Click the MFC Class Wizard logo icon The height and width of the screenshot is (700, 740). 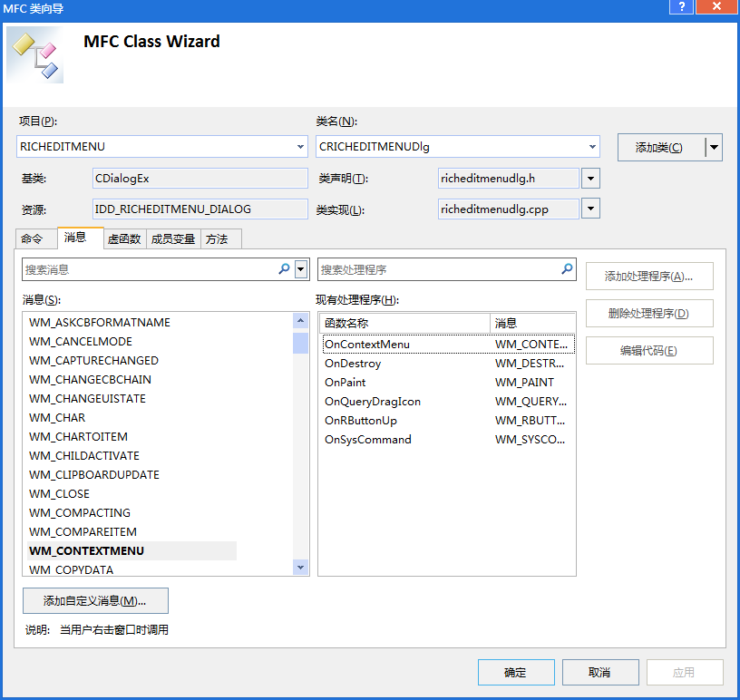(35, 56)
